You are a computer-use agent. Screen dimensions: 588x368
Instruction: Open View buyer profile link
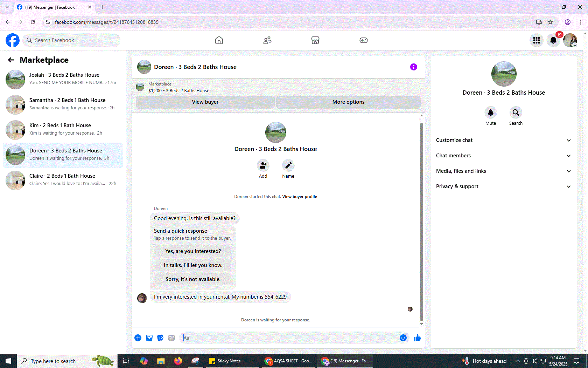pos(300,197)
